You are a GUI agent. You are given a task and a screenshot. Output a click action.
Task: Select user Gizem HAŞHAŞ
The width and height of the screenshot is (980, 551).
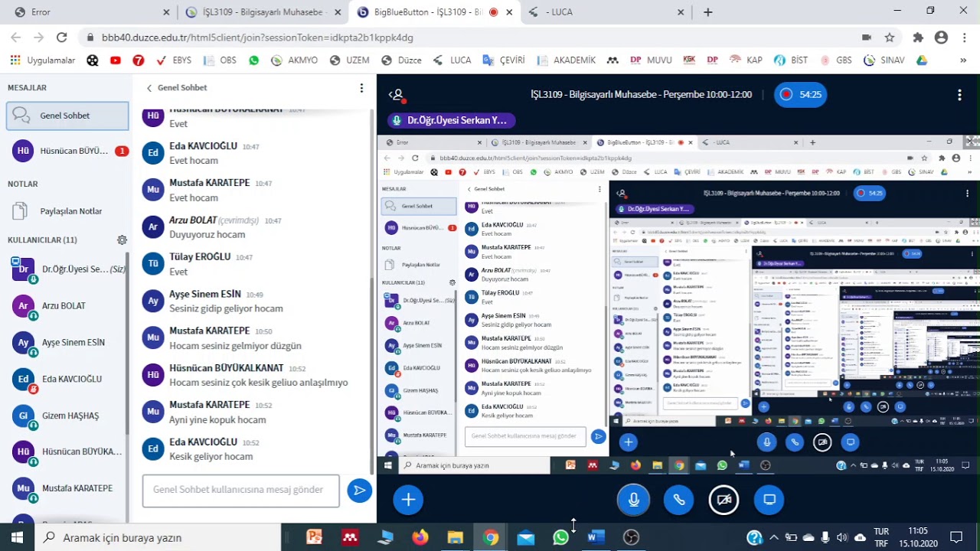(67, 416)
